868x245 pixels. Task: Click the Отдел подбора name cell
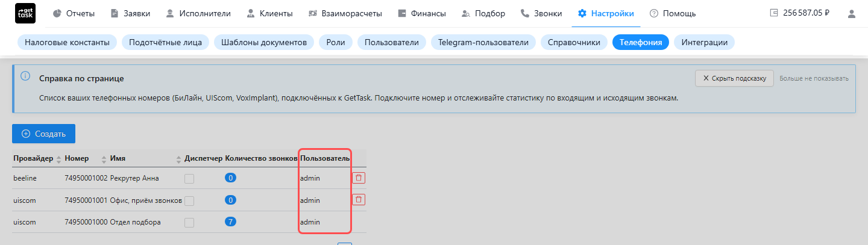coord(135,222)
